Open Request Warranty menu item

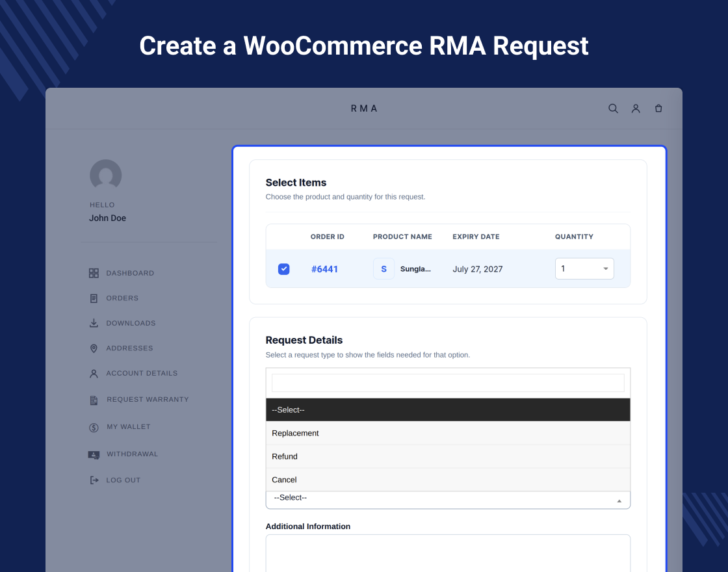point(148,399)
